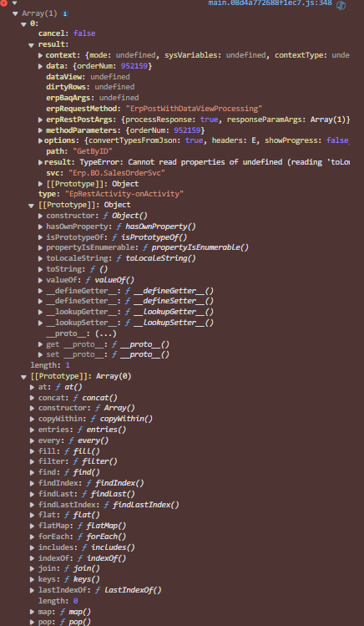Expand find: ƒ find() entry
Screen dimensions: 364x626
click(x=33, y=472)
